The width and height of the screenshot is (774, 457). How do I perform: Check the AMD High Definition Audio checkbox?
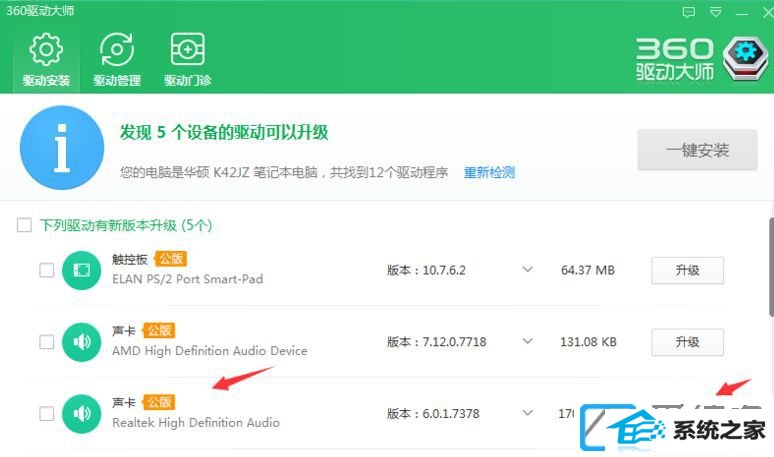(47, 342)
